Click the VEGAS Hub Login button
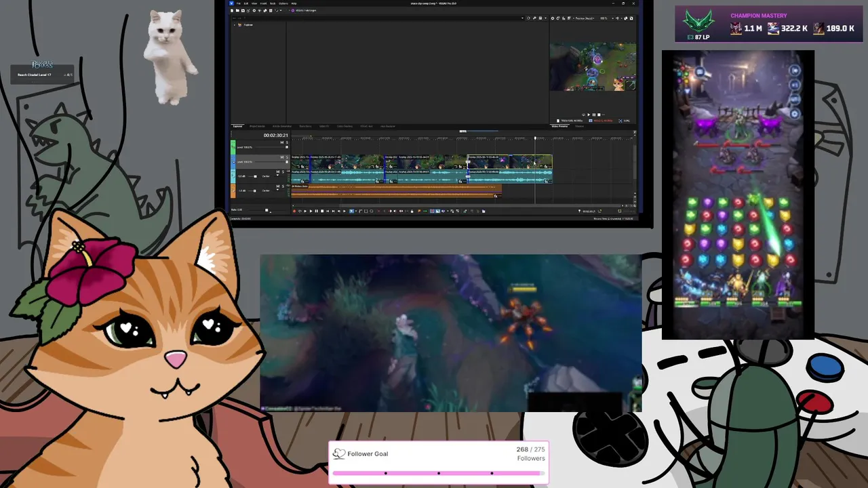868x488 pixels. 303,10
